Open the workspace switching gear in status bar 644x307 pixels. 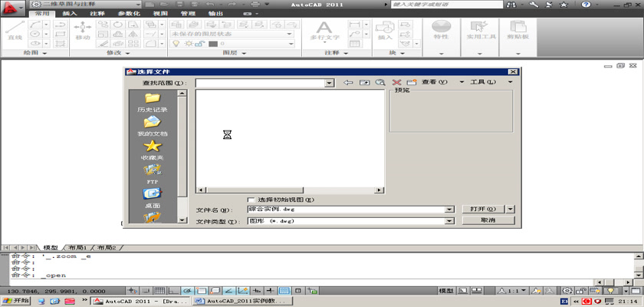tap(567, 291)
